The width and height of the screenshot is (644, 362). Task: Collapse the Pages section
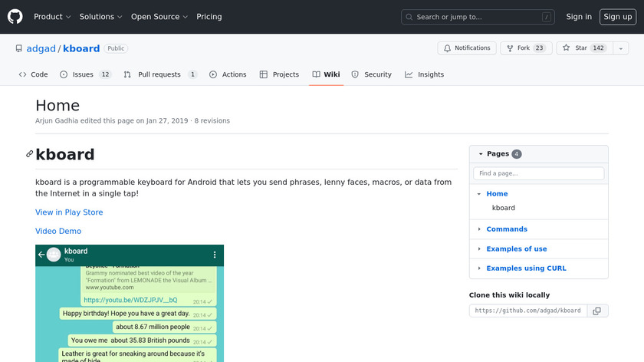481,154
